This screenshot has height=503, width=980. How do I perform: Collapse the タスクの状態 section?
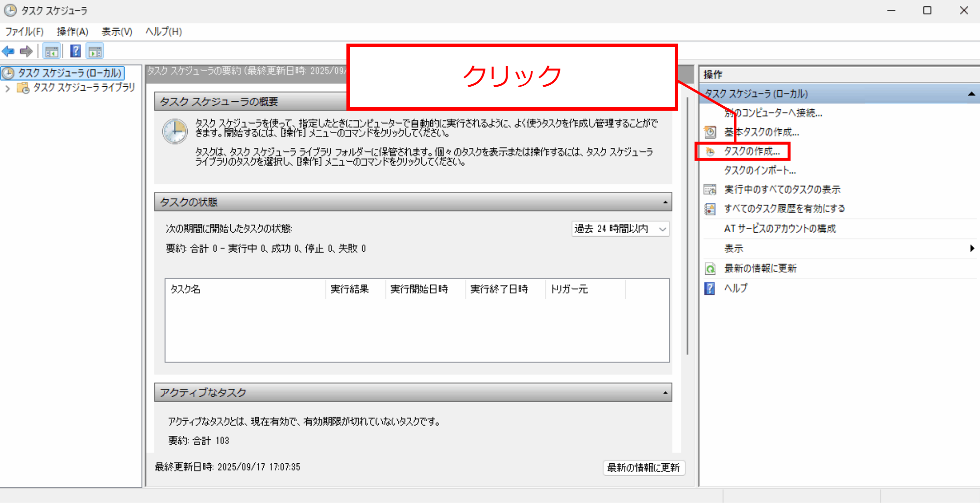point(665,202)
